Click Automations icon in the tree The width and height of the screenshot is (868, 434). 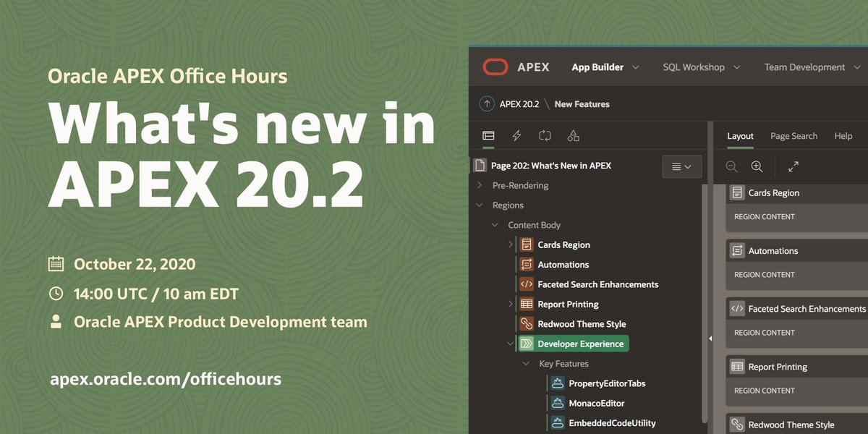point(526,265)
